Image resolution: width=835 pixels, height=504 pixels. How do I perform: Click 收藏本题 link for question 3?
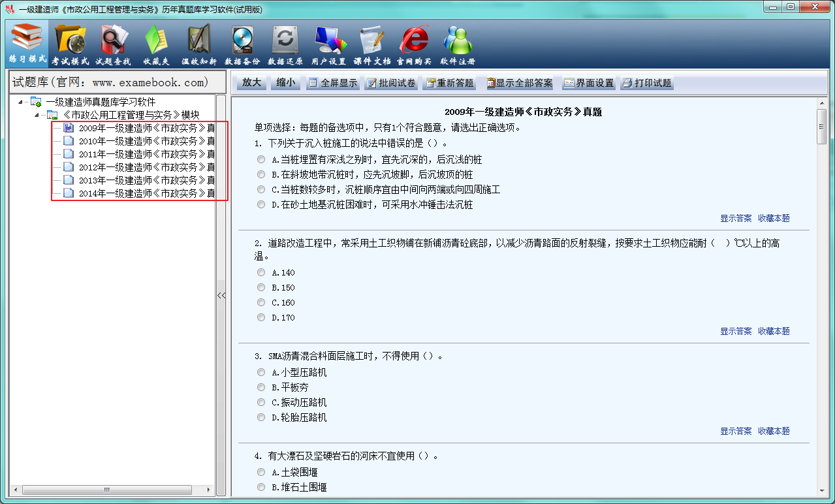(x=774, y=431)
